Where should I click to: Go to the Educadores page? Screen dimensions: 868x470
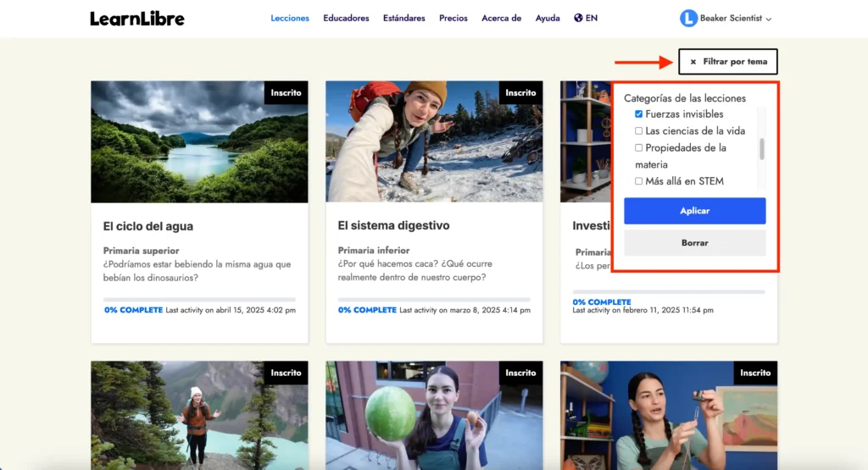pos(346,19)
